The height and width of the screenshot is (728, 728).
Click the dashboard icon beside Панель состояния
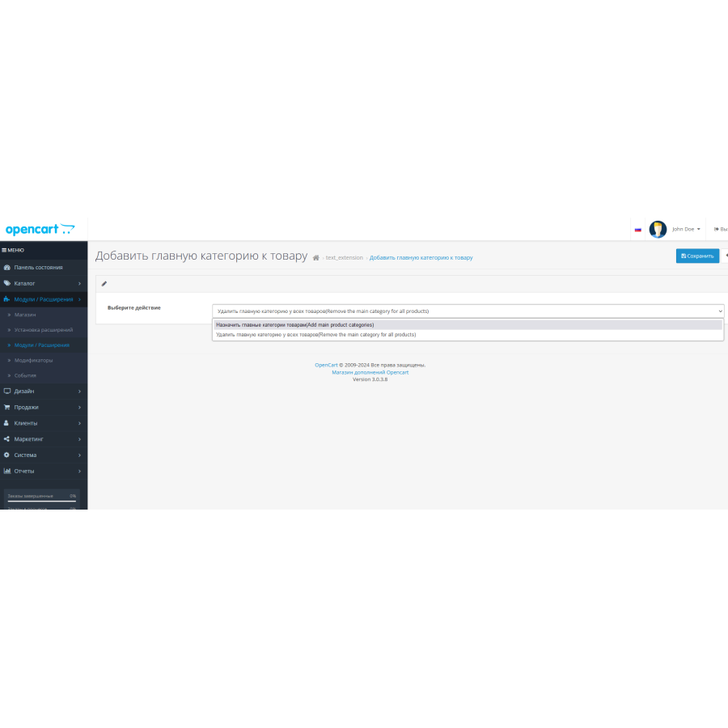click(7, 268)
